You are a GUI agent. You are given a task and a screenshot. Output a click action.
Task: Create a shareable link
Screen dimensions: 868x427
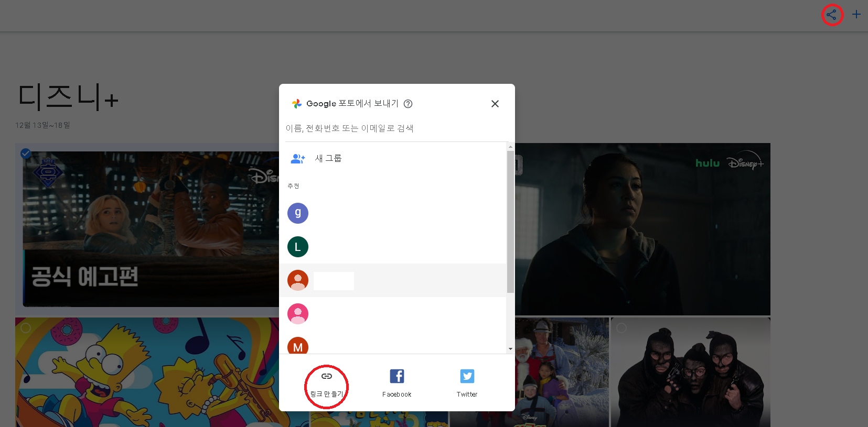[326, 384]
